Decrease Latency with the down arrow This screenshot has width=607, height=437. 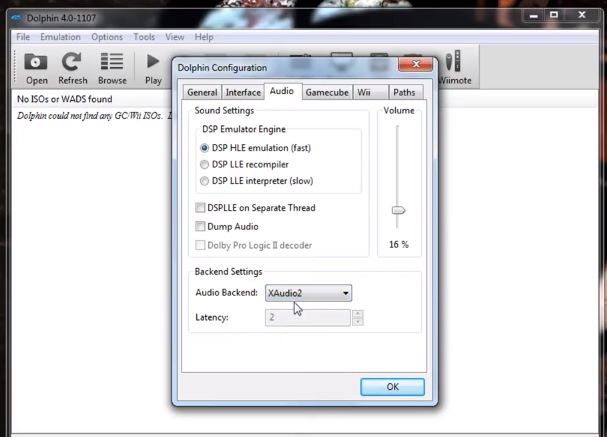[358, 322]
